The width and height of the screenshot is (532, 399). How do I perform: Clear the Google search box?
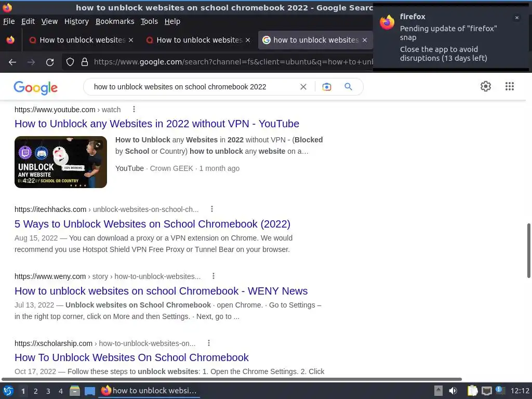pos(303,87)
